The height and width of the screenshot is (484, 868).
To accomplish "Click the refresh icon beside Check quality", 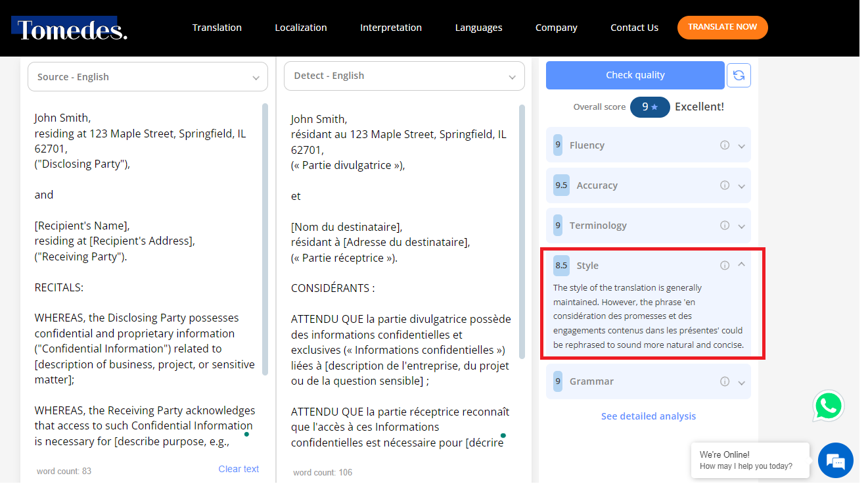I will point(739,75).
